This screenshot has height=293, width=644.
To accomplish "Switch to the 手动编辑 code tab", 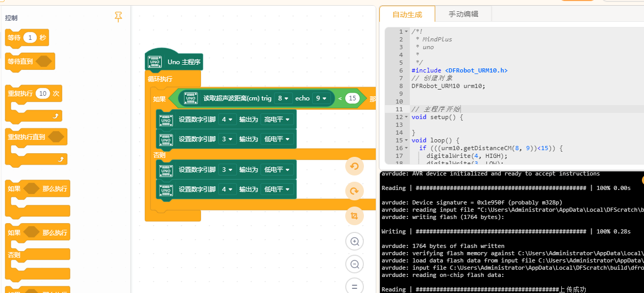I will click(x=463, y=14).
